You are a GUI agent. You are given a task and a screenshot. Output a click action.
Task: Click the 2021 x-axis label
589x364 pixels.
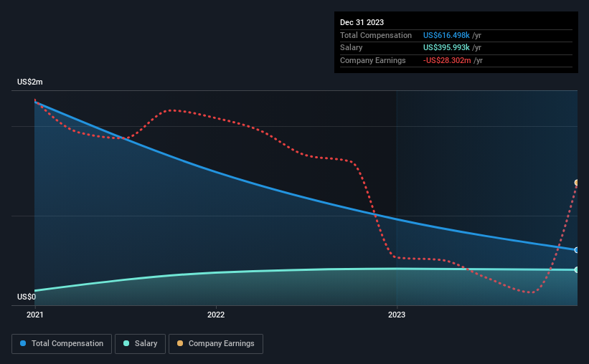pos(34,315)
